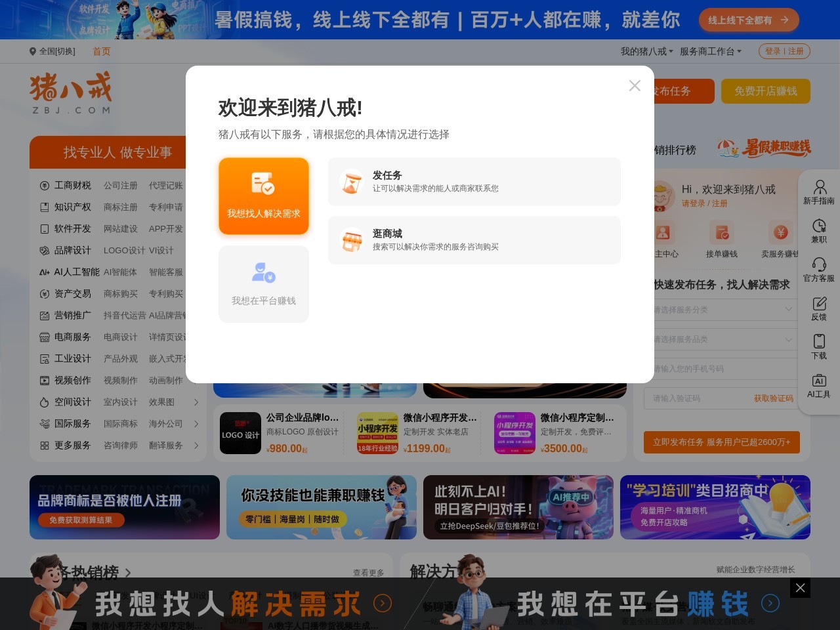Click the phone number input field
Screen dimensions: 840x630
[722, 369]
